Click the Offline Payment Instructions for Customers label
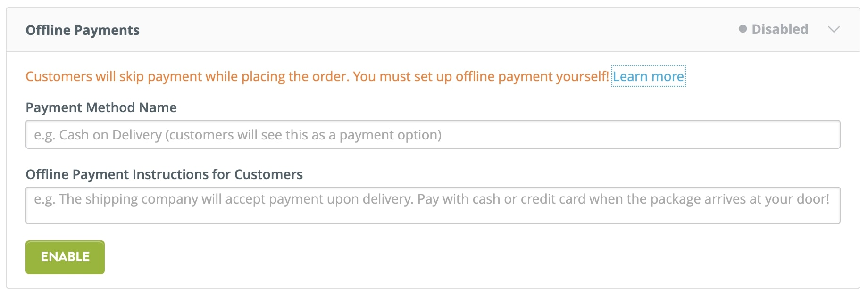 (x=164, y=174)
